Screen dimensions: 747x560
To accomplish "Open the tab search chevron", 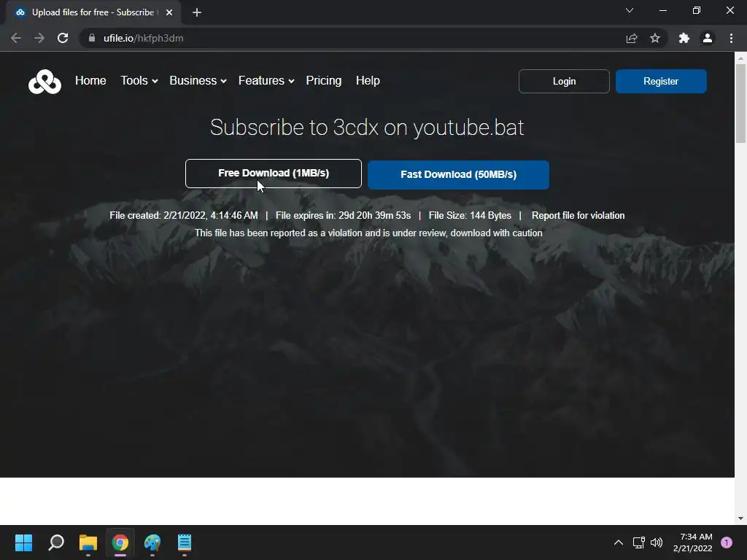I will 630,10.
